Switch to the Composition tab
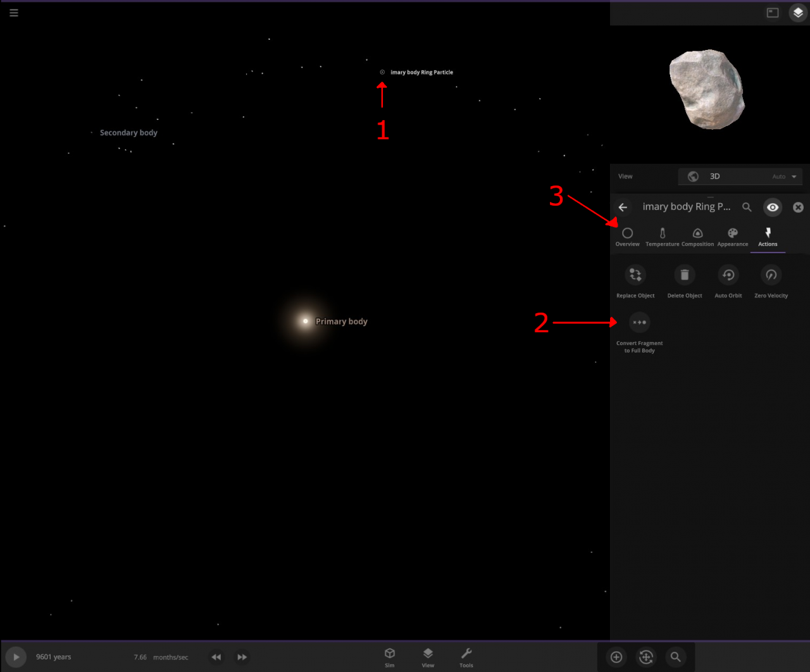Image resolution: width=810 pixels, height=672 pixels. point(697,237)
